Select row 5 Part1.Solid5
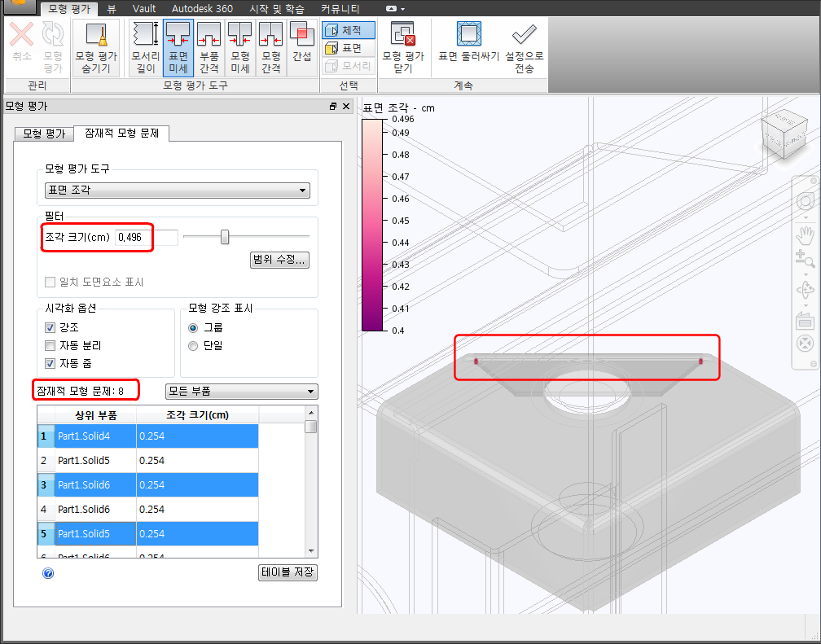Viewport: 821px width, 644px height. 147,533
